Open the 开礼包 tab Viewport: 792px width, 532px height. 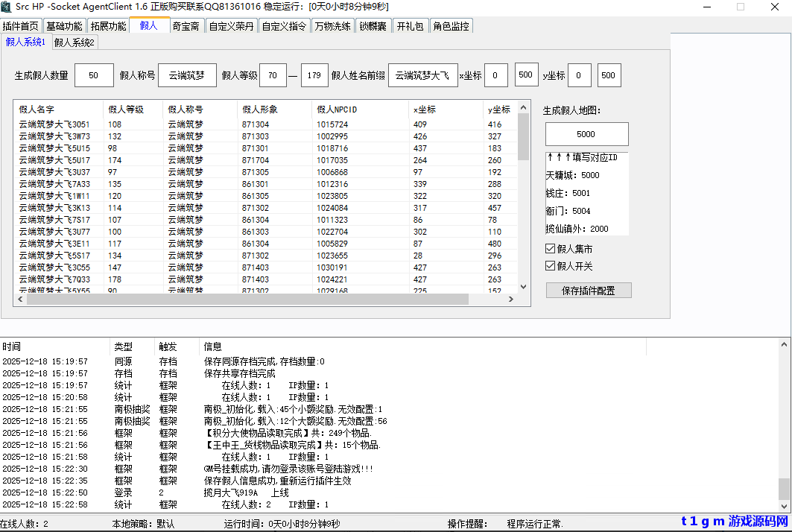[x=411, y=25]
